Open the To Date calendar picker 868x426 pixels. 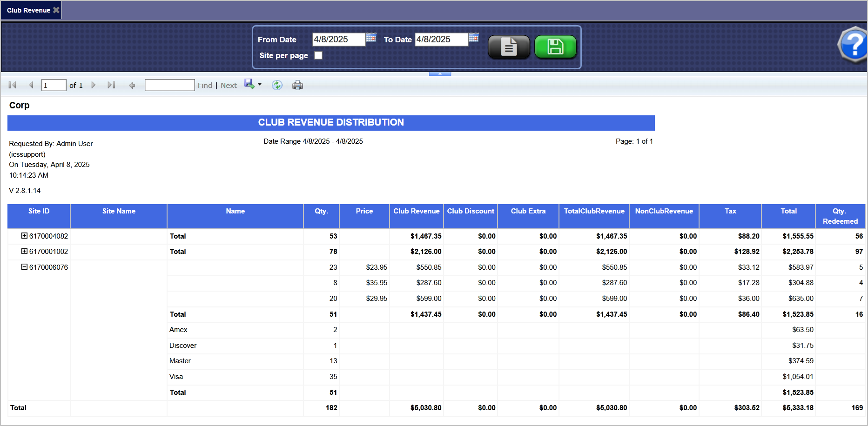[x=473, y=38]
